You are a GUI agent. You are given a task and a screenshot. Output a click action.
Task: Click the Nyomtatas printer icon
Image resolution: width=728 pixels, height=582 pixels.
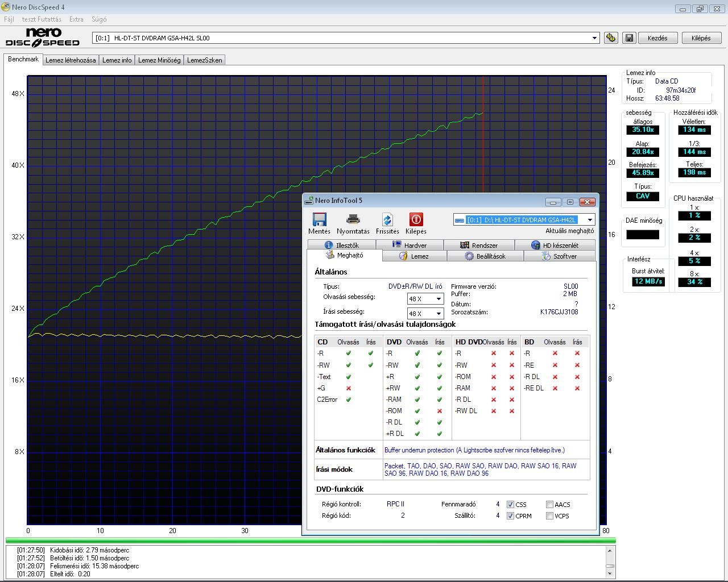(353, 219)
